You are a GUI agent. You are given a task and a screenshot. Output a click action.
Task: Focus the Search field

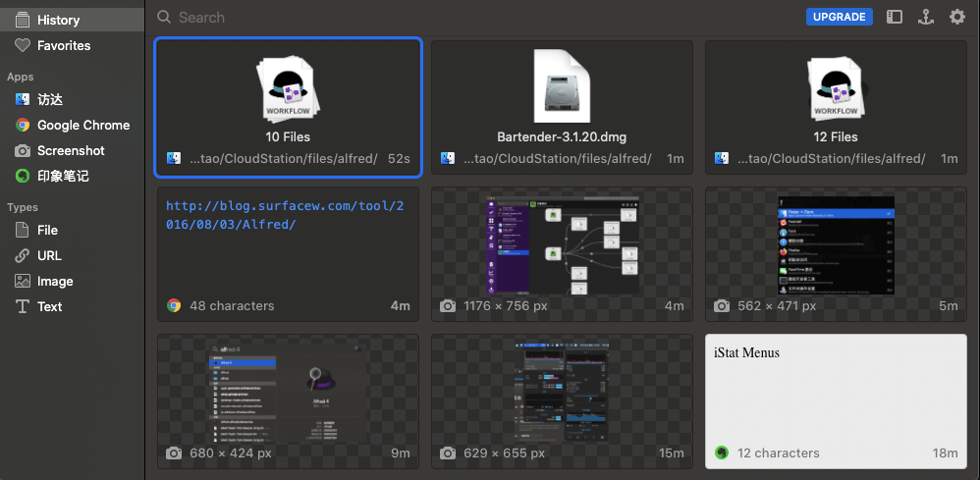(x=475, y=17)
